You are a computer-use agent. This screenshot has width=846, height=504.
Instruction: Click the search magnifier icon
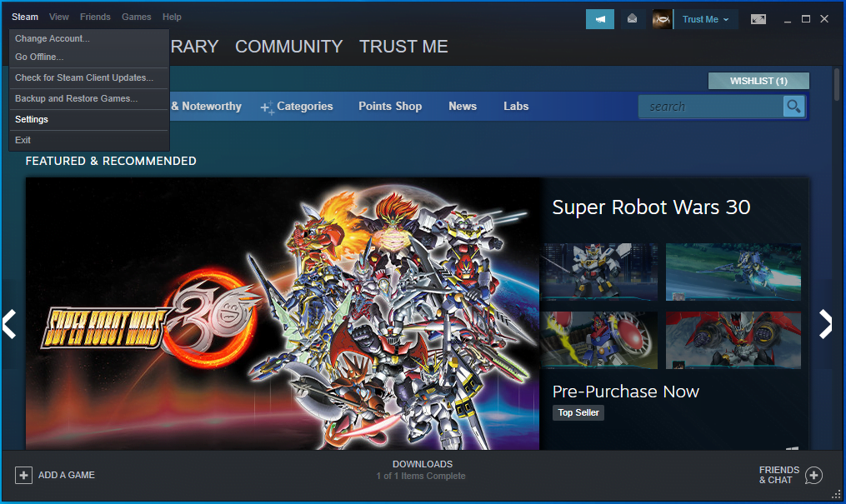[793, 106]
